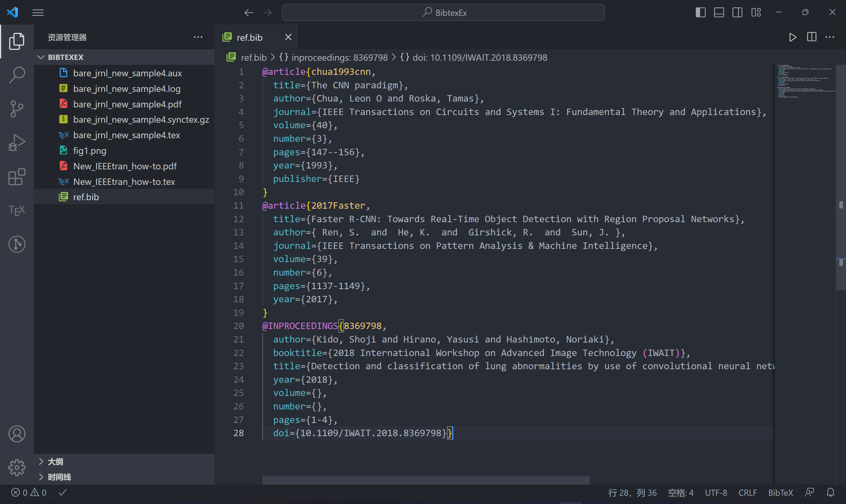Screen dimensions: 846x504
Task: Open notifications bell in status bar
Action: point(831,493)
